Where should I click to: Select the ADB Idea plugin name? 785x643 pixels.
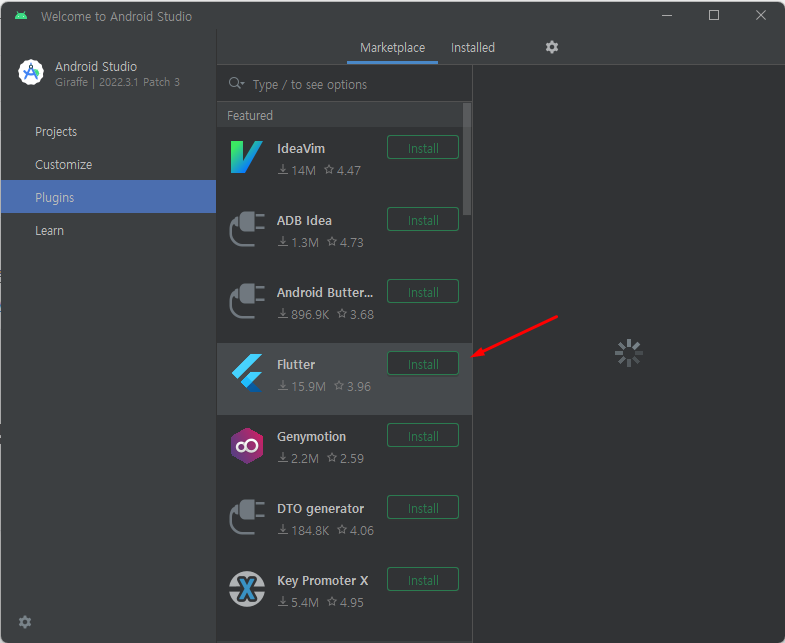pyautogui.click(x=304, y=221)
